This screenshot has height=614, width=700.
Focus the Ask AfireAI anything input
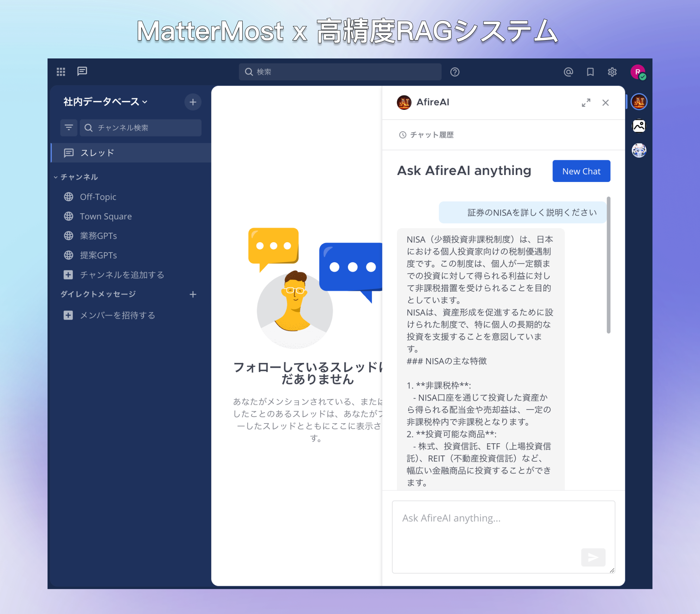pyautogui.click(x=503, y=537)
